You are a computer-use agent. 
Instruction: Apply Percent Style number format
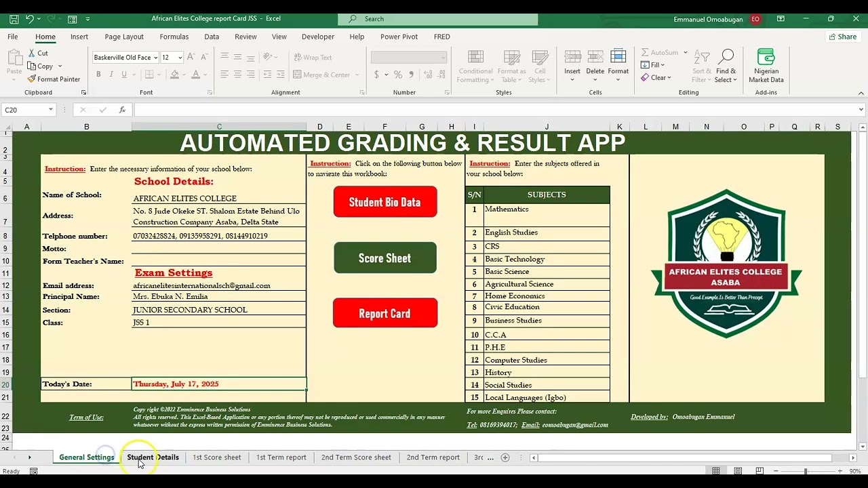point(398,75)
